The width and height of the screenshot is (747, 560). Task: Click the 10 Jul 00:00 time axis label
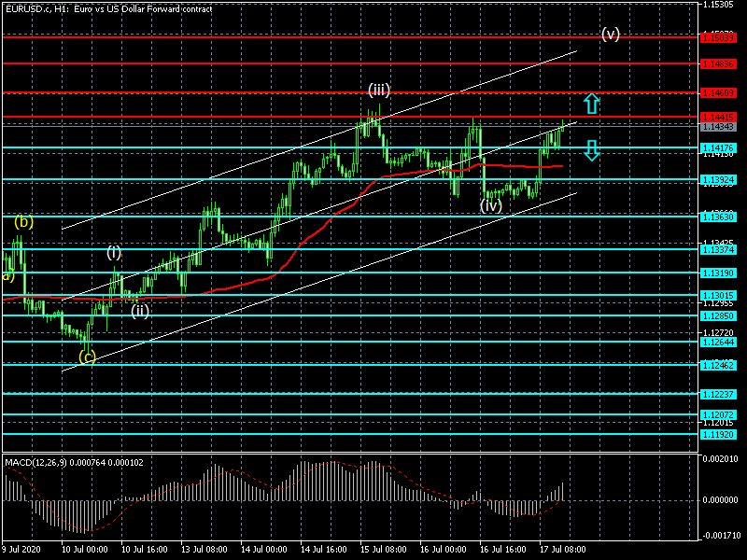click(x=85, y=549)
